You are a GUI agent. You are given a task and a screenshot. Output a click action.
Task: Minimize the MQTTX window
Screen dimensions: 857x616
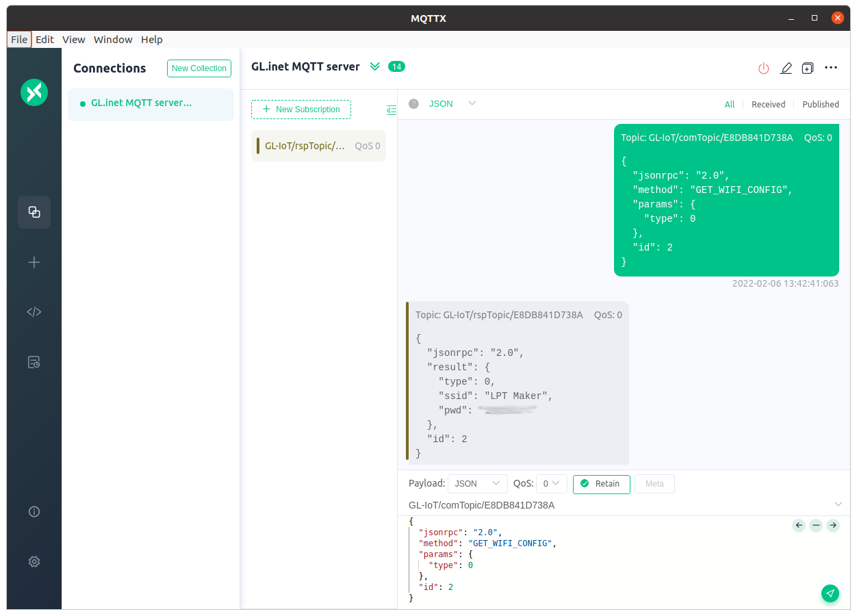click(x=792, y=18)
